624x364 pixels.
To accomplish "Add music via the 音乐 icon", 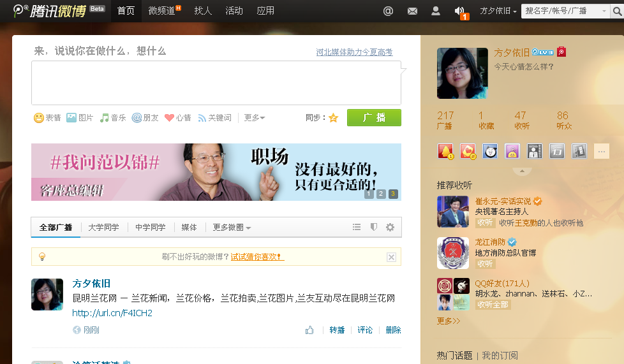I will (x=104, y=118).
